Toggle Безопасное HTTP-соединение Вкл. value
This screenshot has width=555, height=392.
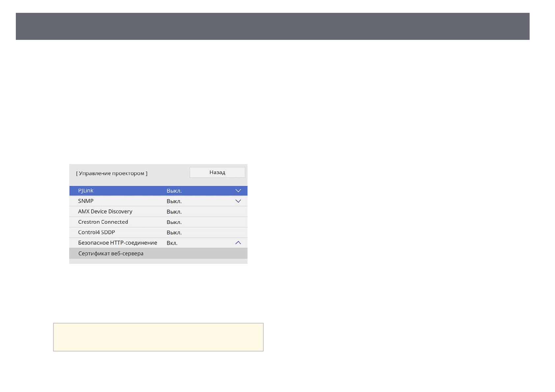(x=172, y=243)
